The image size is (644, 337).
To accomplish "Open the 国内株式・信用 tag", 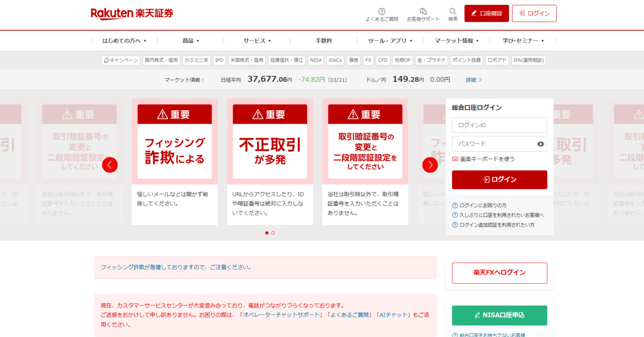I will (x=161, y=60).
